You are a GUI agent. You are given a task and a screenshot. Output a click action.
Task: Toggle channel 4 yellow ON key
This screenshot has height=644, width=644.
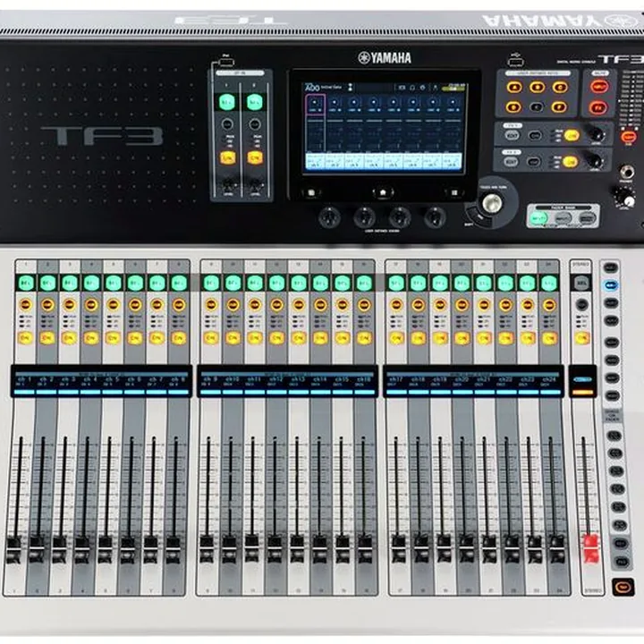coord(90,338)
